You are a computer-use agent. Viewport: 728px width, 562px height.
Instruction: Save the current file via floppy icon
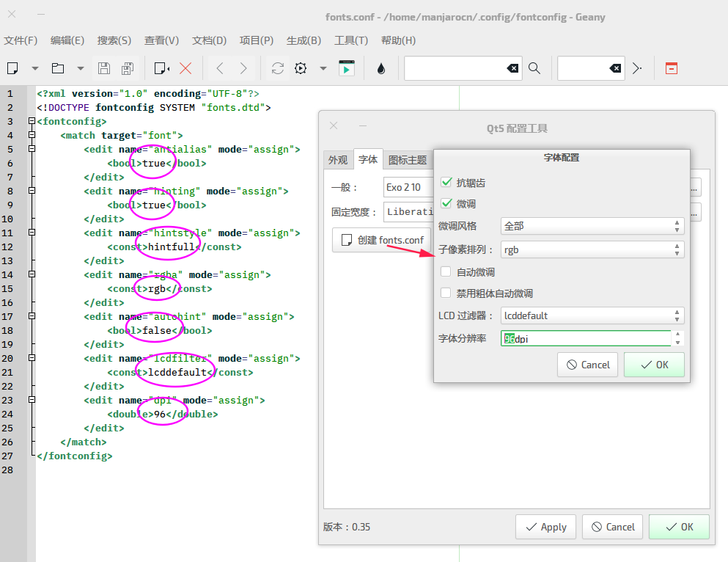[104, 68]
